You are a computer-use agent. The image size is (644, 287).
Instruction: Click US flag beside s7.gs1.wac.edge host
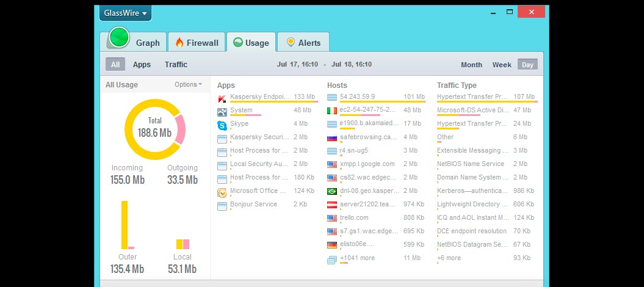click(x=332, y=232)
